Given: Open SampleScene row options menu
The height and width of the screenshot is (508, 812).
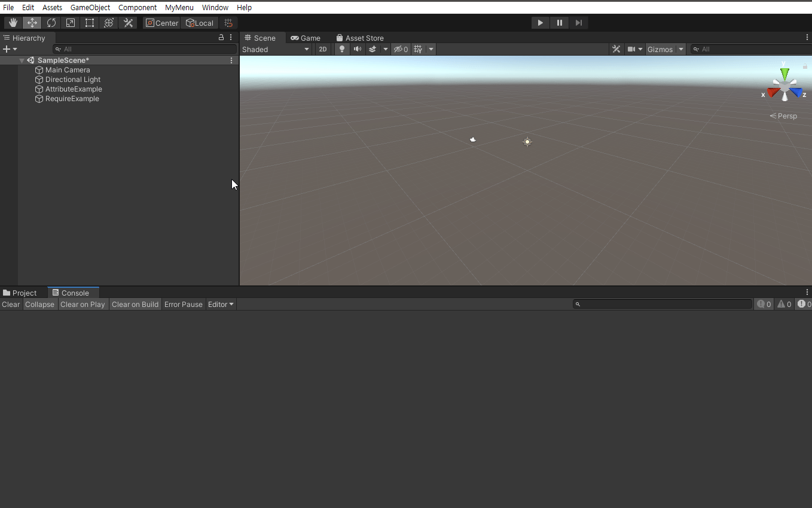Looking at the screenshot, I should 231,60.
